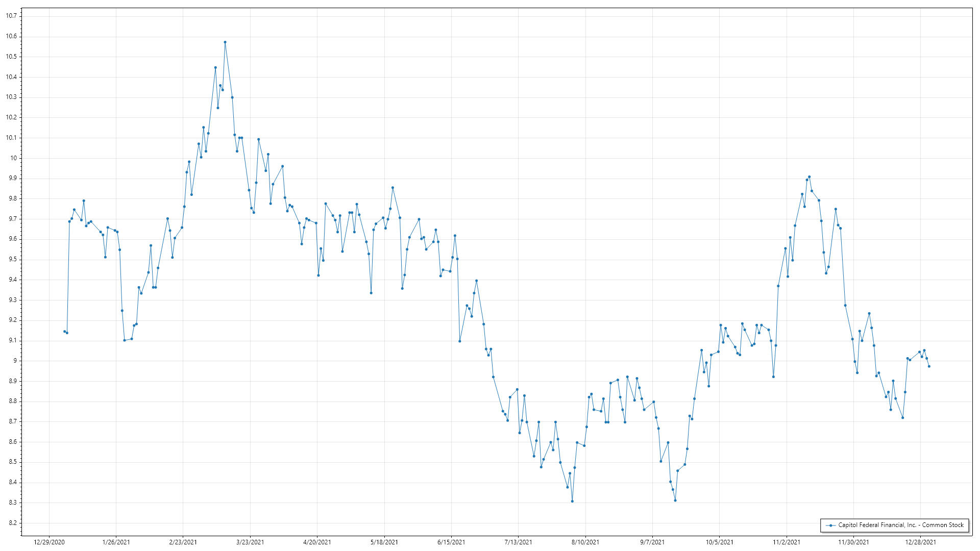Click the November peak point near 9.91
The image size is (980, 551).
(x=810, y=177)
